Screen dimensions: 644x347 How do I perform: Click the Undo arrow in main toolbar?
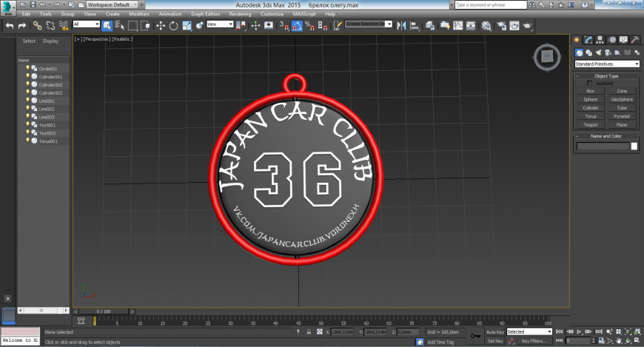10,25
